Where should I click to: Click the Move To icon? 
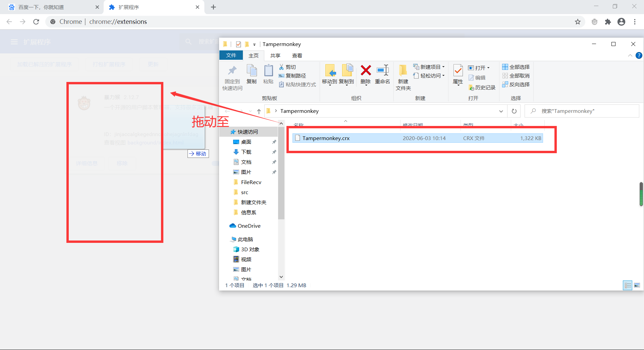(330, 71)
